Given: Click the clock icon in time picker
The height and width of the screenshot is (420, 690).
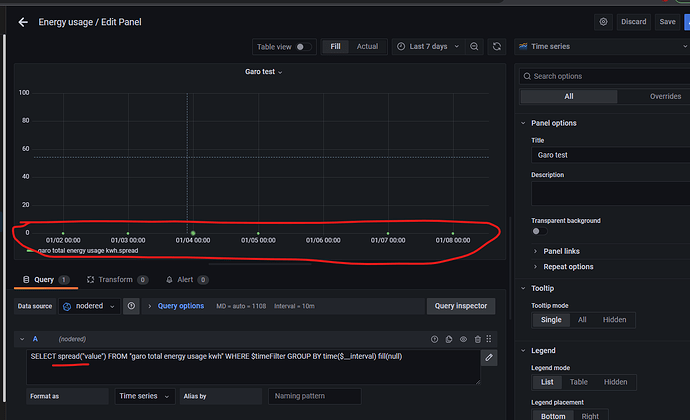Looking at the screenshot, I should (x=401, y=46).
